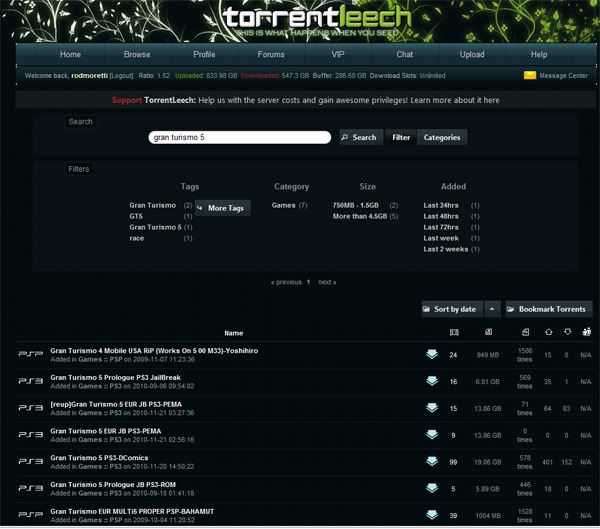Click PSP category icon for PSP-BAHAMUT row
Screen dimensions: 600x529
31,515
